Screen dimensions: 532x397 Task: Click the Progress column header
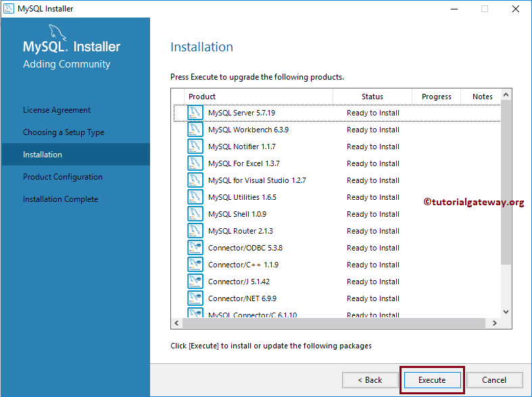436,97
